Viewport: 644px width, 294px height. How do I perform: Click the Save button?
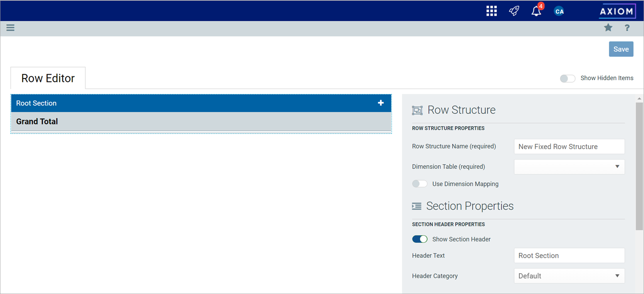621,49
